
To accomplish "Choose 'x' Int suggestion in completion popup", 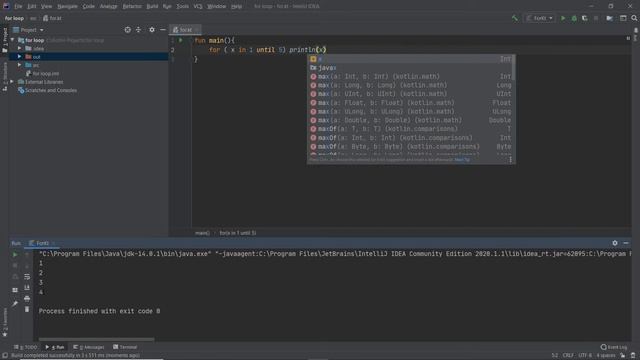I will coord(411,59).
